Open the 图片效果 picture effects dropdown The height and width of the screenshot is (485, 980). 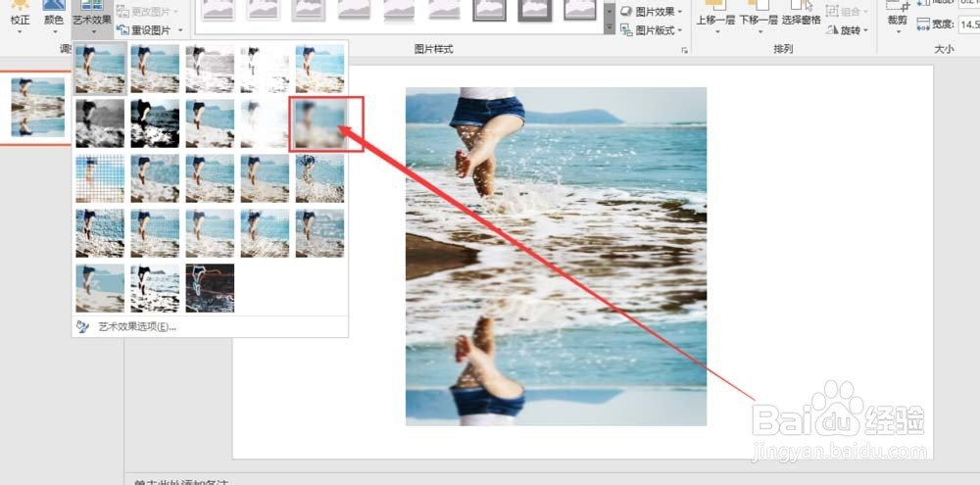pos(652,11)
